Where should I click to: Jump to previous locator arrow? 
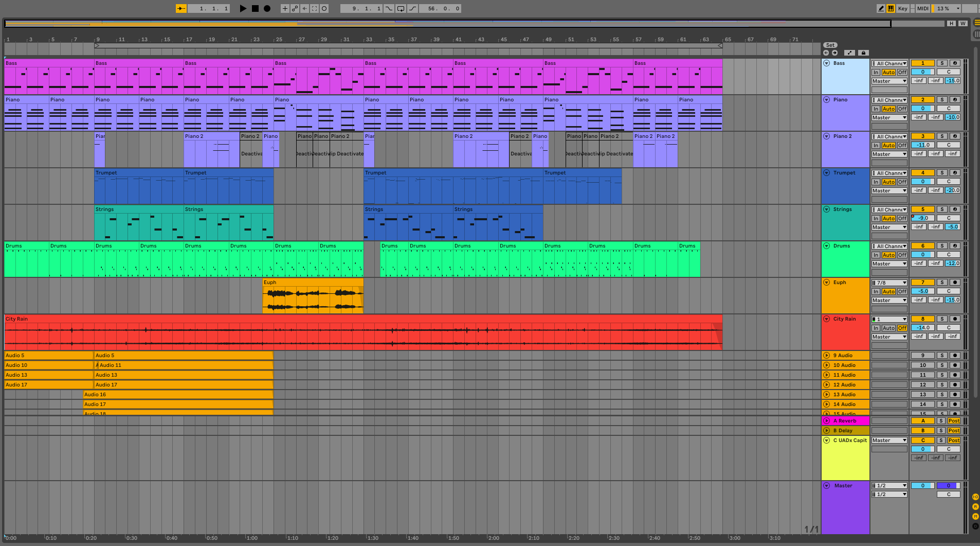click(x=826, y=52)
